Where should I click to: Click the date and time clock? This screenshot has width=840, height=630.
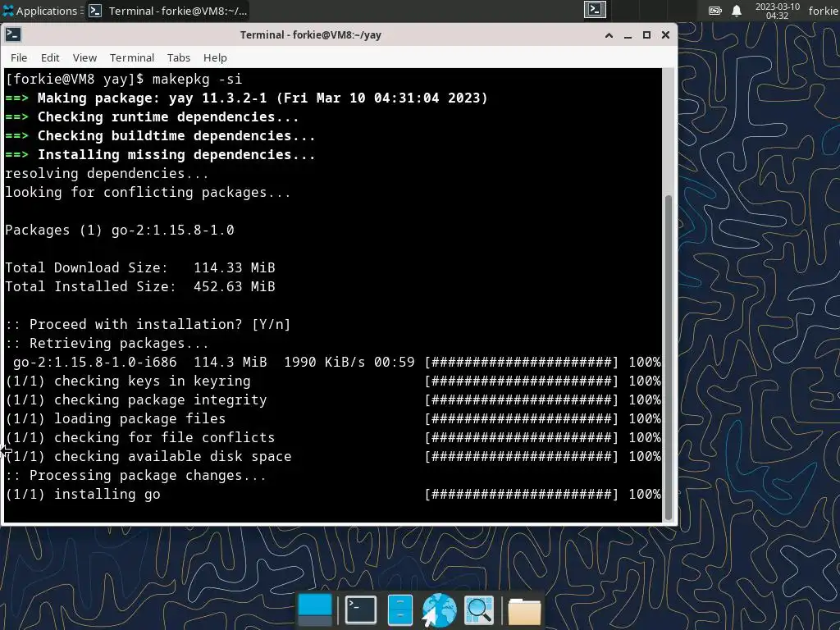[x=778, y=11]
